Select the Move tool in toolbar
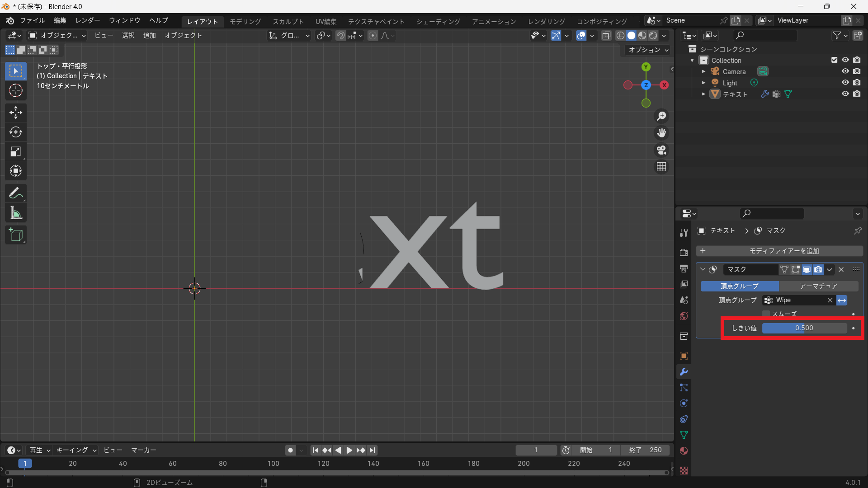Screen dimensions: 868x488 [x=16, y=112]
